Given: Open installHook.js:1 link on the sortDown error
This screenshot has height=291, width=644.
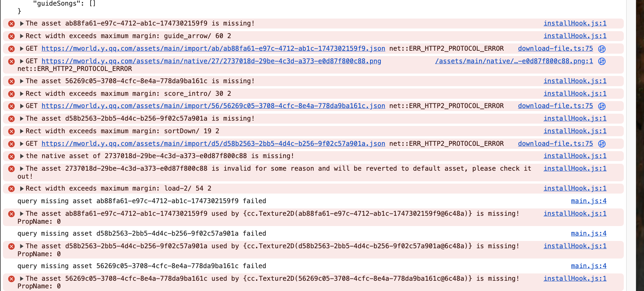Looking at the screenshot, I should pos(575,131).
